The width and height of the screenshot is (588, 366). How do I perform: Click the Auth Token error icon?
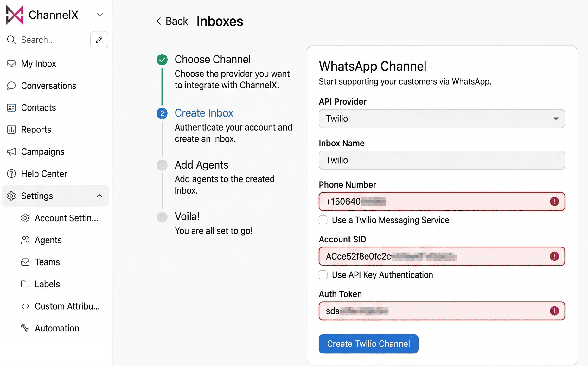tap(554, 311)
